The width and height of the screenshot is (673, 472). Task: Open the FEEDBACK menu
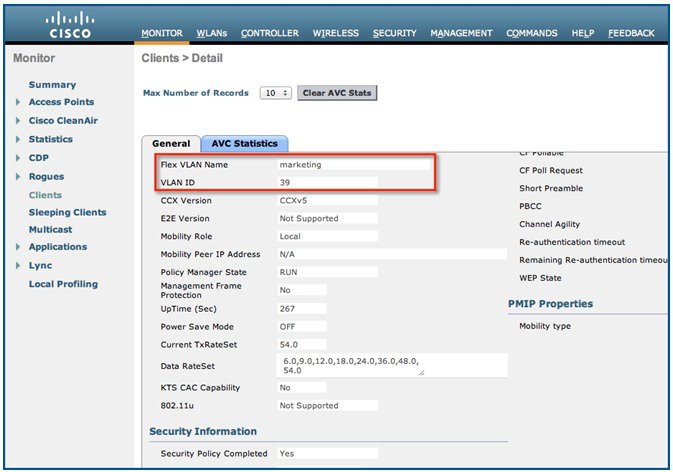point(631,33)
